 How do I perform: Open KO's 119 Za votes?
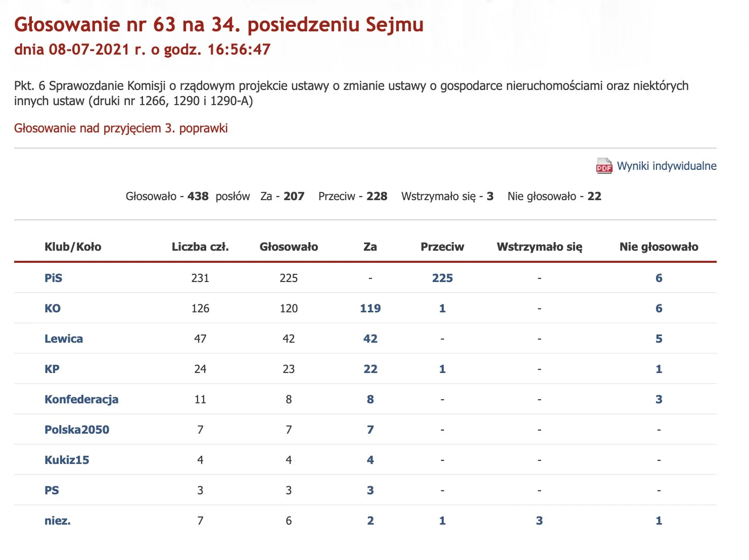[370, 308]
